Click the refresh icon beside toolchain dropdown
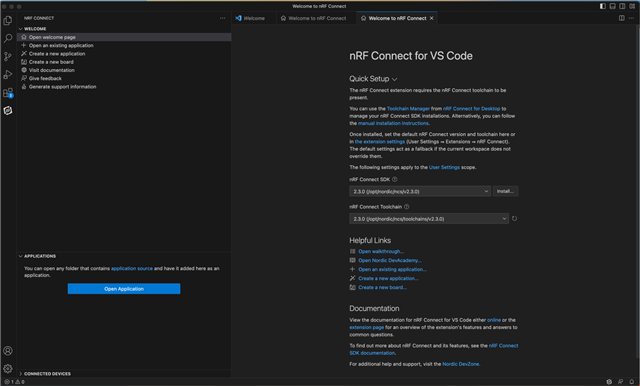The image size is (640, 386). 514,219
